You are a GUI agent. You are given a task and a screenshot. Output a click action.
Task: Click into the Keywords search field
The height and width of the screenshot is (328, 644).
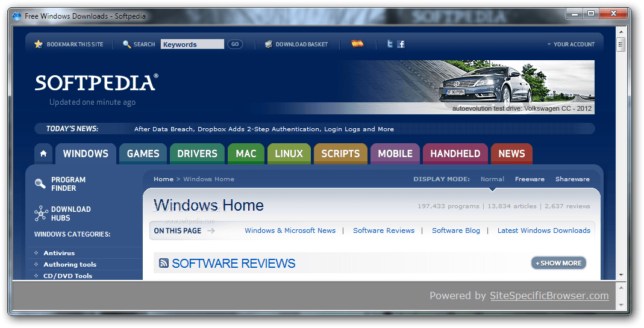[192, 45]
